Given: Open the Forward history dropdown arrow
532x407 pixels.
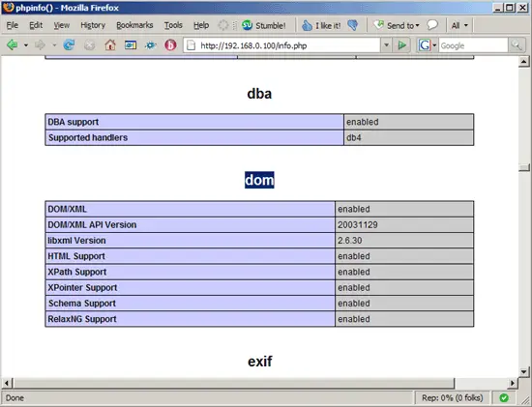Looking at the screenshot, I should coord(54,45).
